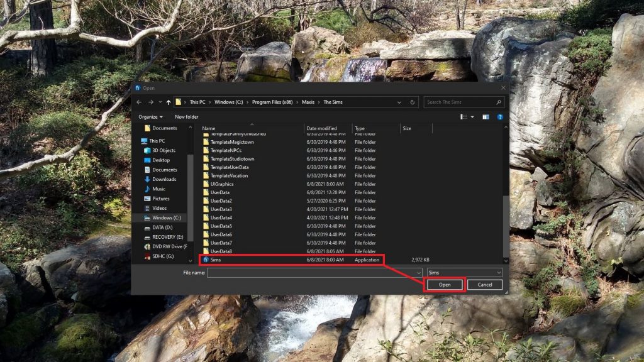Go forward using the forward arrow
Image resolution: width=644 pixels, height=362 pixels.
(151, 102)
